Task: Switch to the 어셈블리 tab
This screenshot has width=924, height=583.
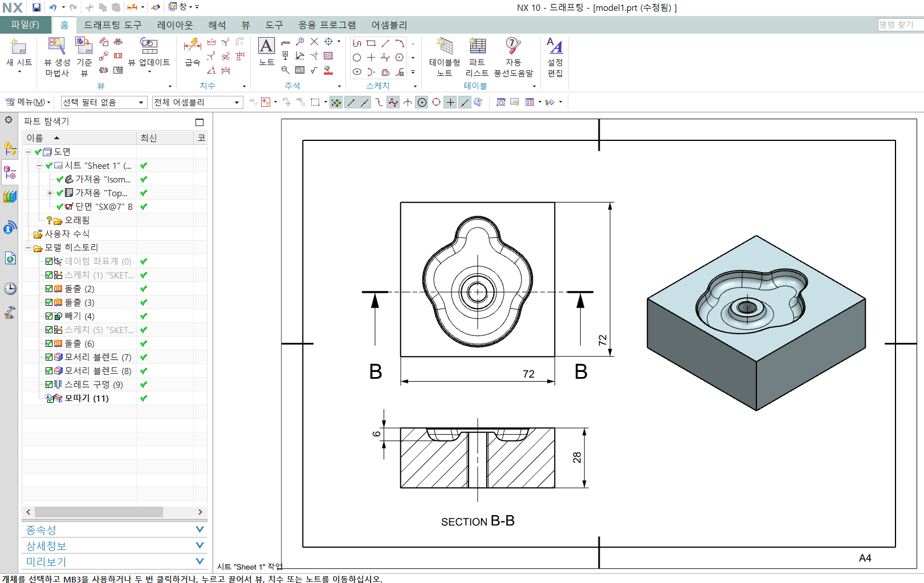Action: (389, 25)
